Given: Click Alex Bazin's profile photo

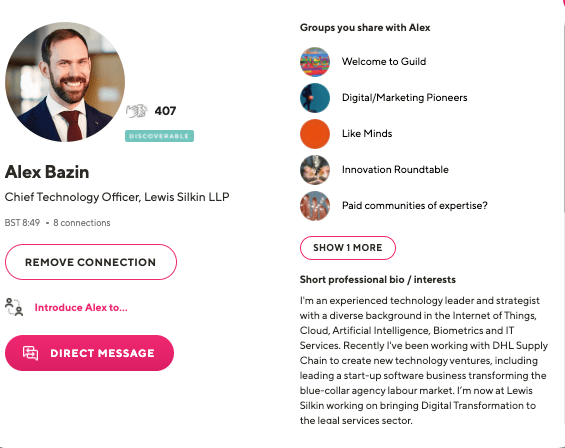Looking at the screenshot, I should (x=65, y=82).
